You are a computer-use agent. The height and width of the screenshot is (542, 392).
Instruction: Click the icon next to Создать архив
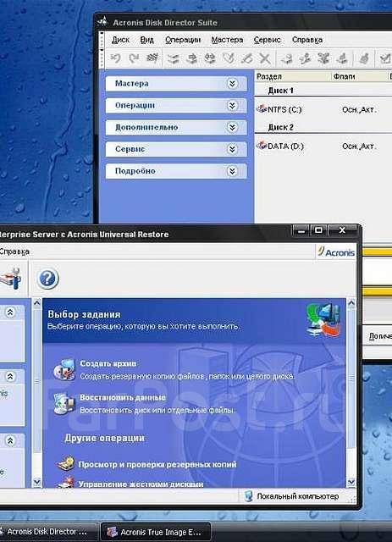[x=64, y=369]
